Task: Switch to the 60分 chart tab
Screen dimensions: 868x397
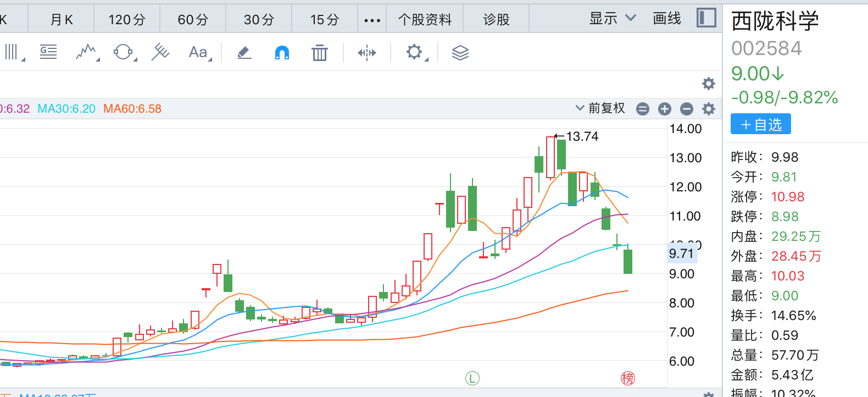Action: (x=193, y=20)
